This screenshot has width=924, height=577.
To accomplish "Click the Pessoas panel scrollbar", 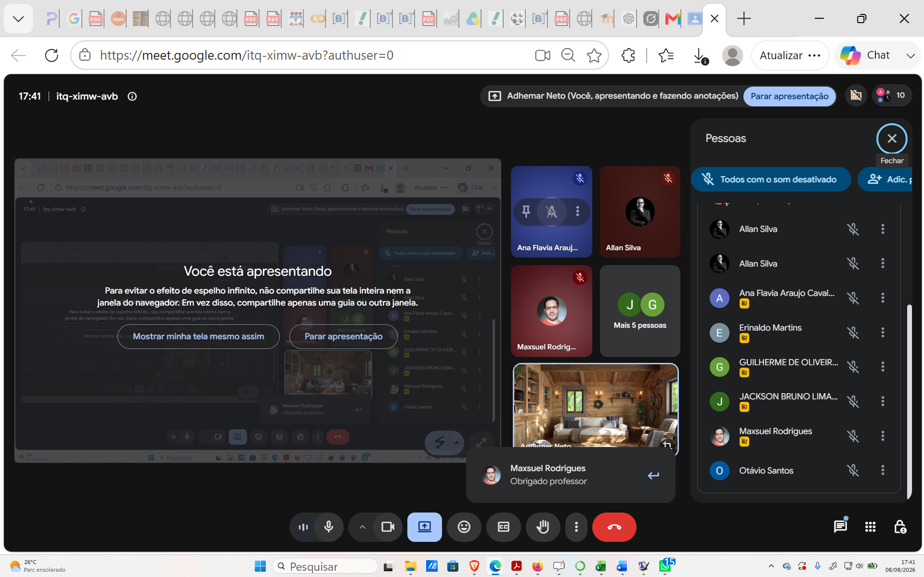I will (909, 402).
